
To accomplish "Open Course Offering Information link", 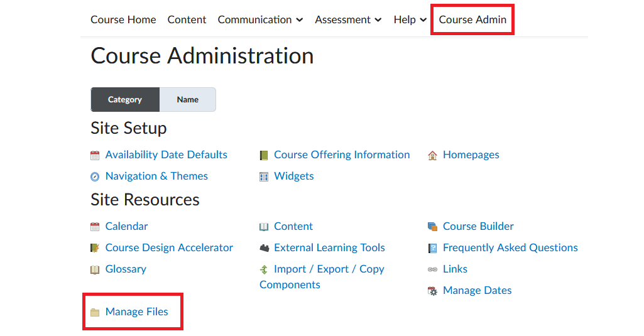I will click(342, 154).
